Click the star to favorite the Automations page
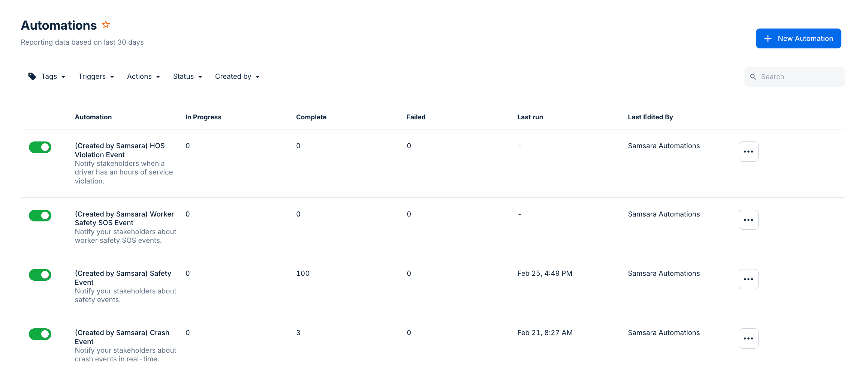Viewport: 868px width, 373px height. [x=106, y=24]
